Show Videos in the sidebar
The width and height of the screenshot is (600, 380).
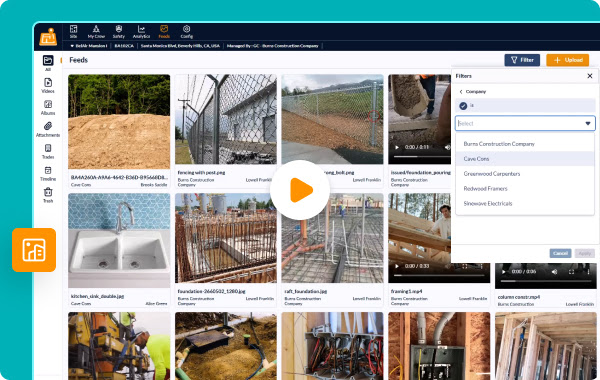coord(48,85)
